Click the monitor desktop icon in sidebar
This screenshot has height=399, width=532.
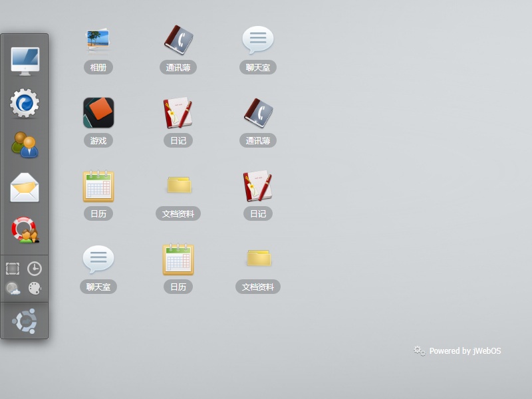pos(25,61)
